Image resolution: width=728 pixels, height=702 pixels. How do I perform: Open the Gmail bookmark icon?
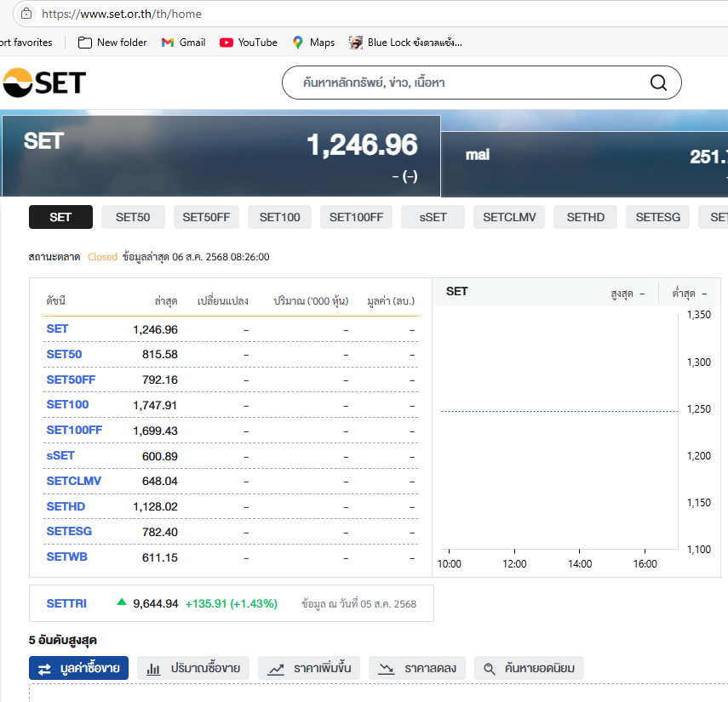[167, 43]
